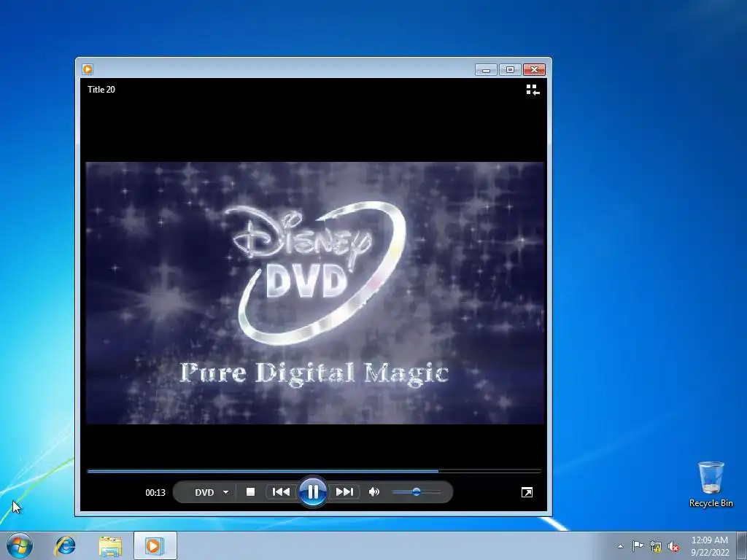This screenshot has height=560, width=747.
Task: Close the media player window
Action: pos(534,70)
